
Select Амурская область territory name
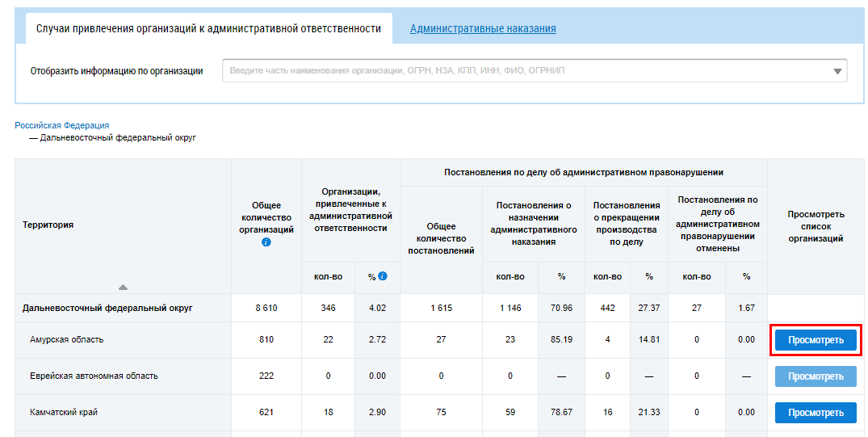(x=67, y=340)
